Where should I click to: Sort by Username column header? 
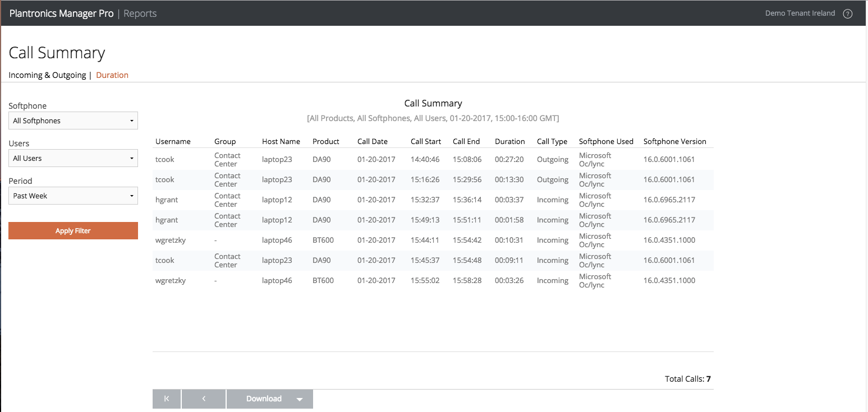coord(173,141)
